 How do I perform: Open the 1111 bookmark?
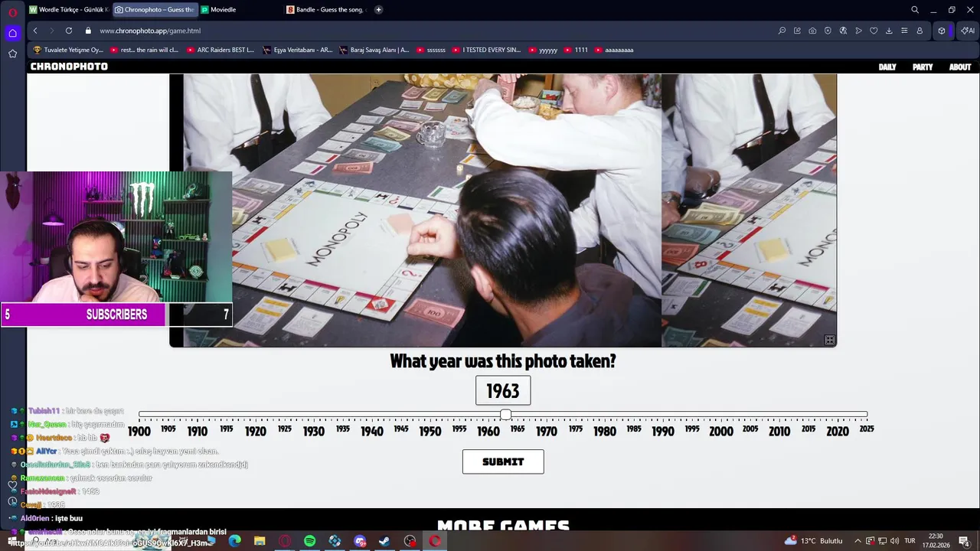click(576, 50)
